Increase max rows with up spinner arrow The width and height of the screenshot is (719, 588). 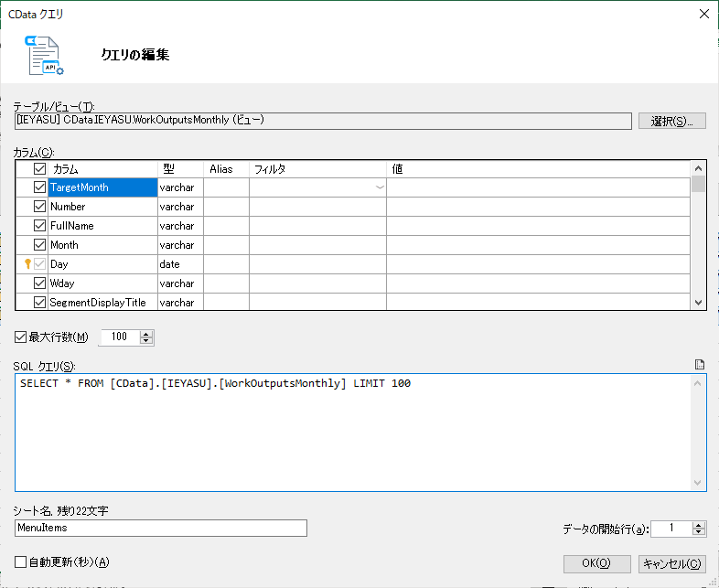pyautogui.click(x=146, y=334)
